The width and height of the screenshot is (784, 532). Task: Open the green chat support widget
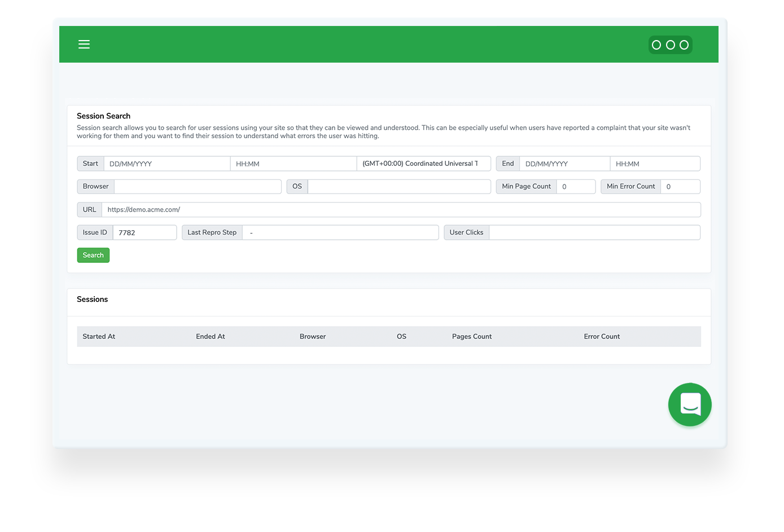pos(690,405)
